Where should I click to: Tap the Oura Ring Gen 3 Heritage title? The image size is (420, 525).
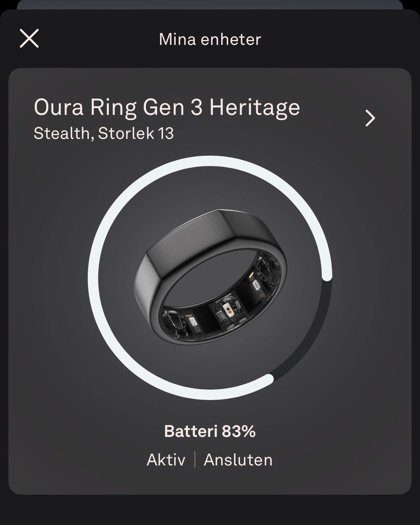pyautogui.click(x=167, y=108)
